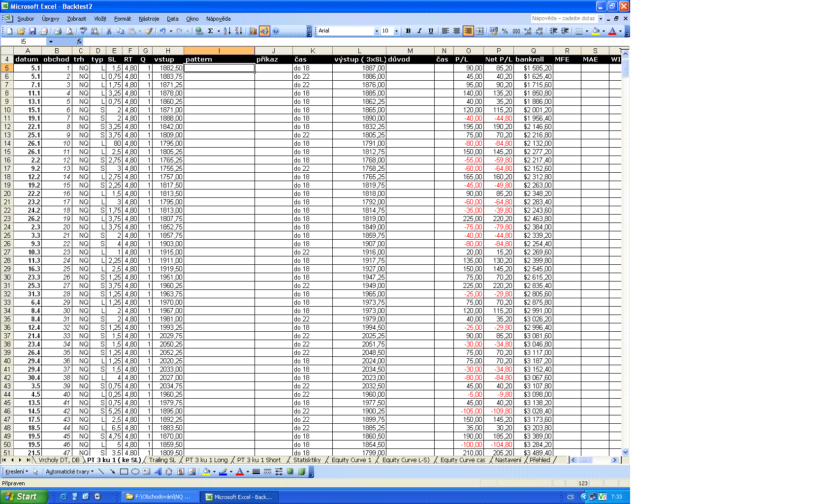Apply currency style formatting
The width and height of the screenshot is (827, 504).
click(x=494, y=31)
